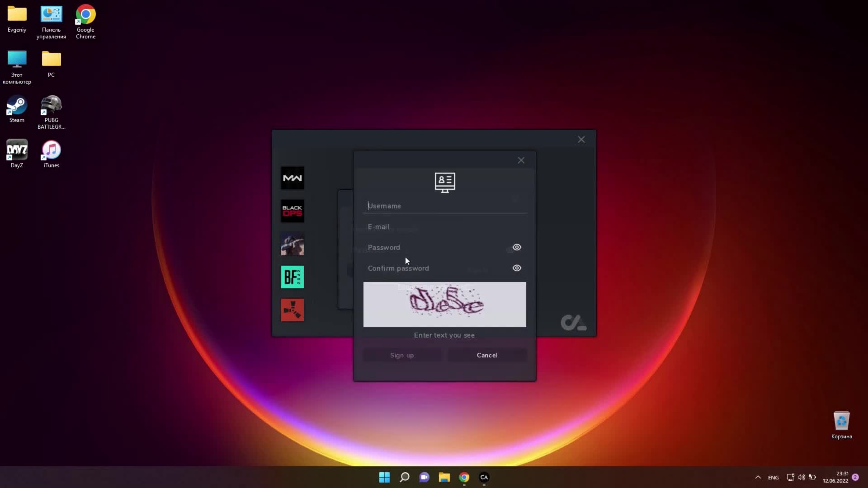Click the Enter text you see field
This screenshot has height=488, width=868.
click(445, 335)
